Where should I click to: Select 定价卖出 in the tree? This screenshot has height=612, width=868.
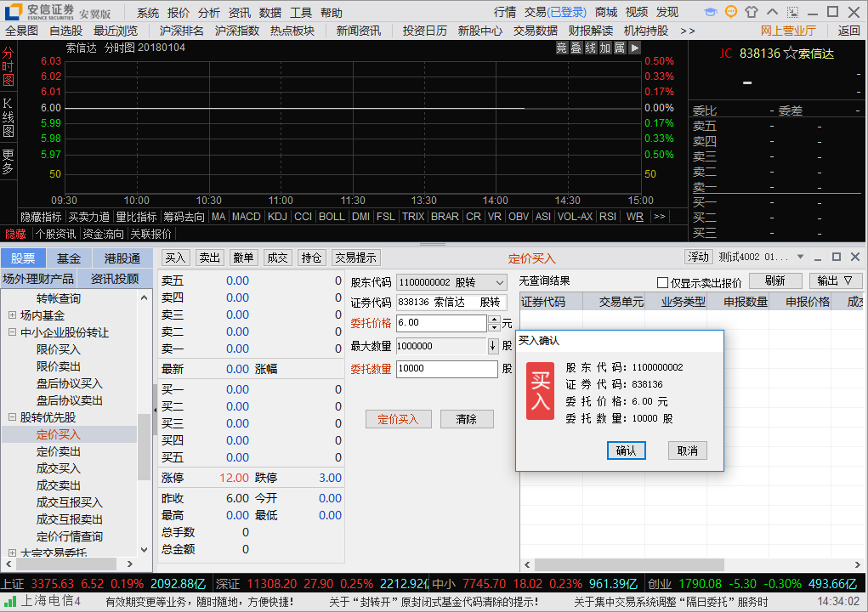[x=59, y=451]
